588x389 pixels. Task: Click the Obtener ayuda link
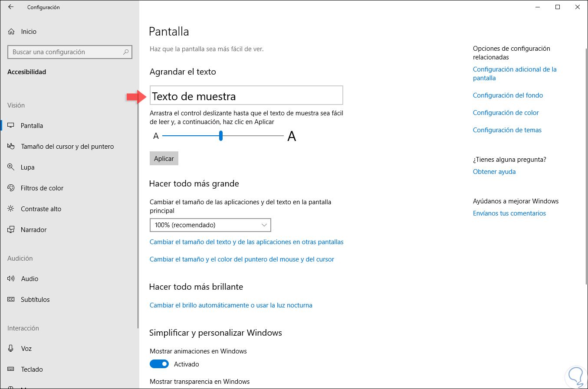pos(494,172)
